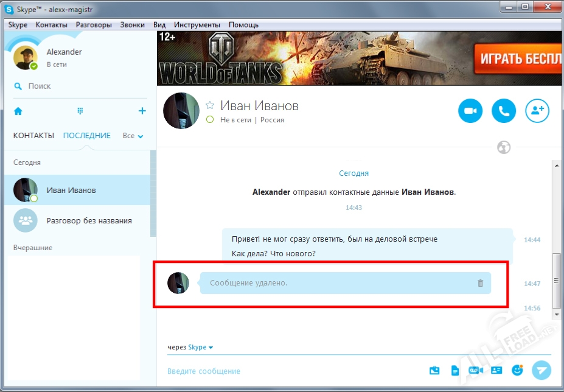Viewport: 564px width, 392px height.
Task: Click the send video message icon
Action: (475, 370)
